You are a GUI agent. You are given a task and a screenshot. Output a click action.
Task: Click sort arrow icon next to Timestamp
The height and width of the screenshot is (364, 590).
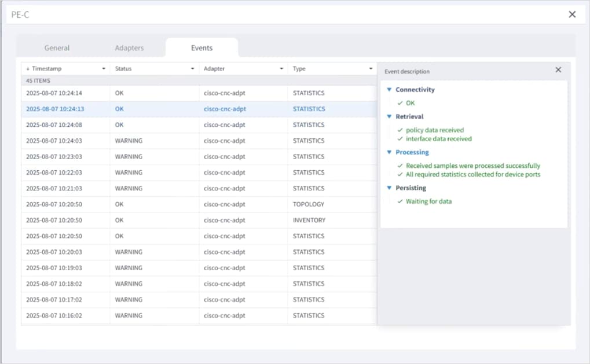(28, 68)
